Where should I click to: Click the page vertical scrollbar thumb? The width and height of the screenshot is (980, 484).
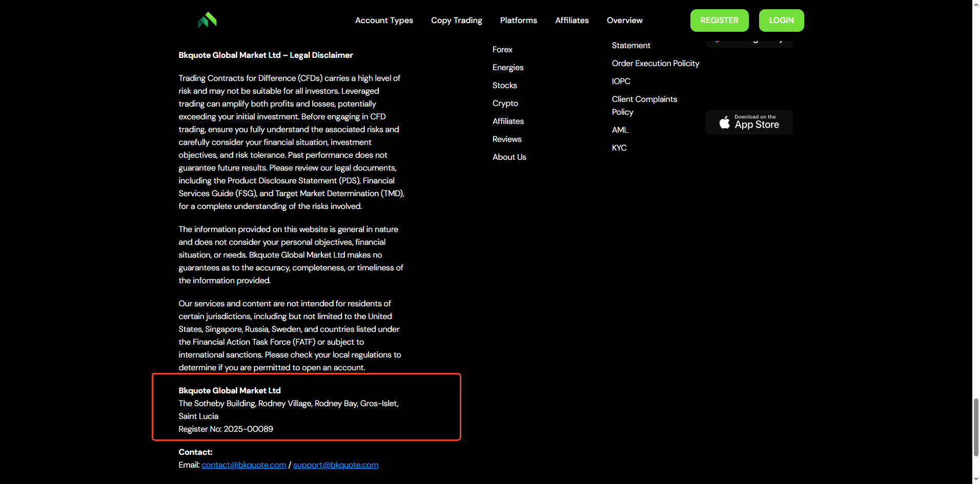point(976,427)
